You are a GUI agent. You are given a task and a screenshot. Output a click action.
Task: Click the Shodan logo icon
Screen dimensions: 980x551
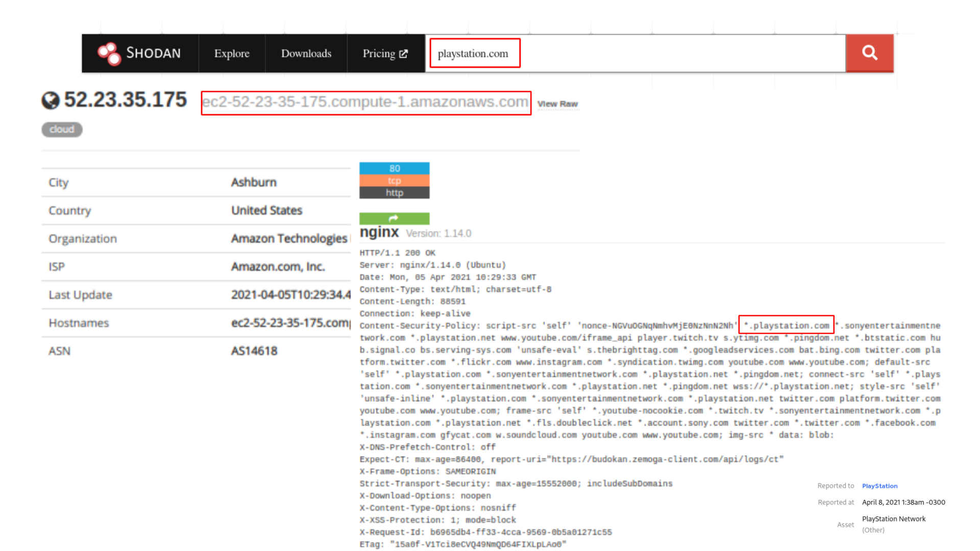[x=108, y=53]
